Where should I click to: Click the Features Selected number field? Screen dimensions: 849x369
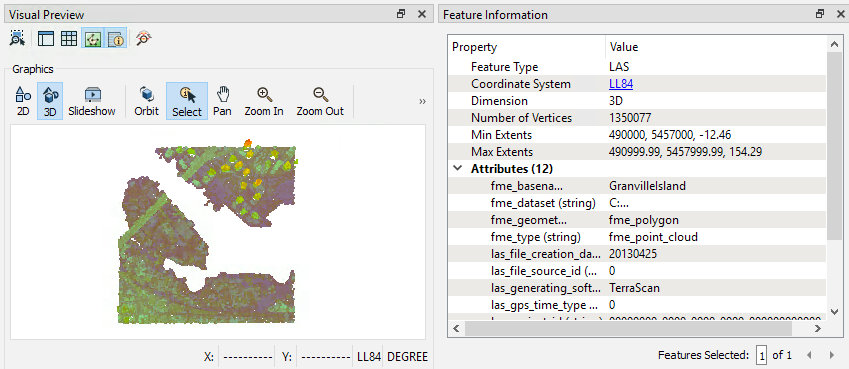tap(762, 355)
